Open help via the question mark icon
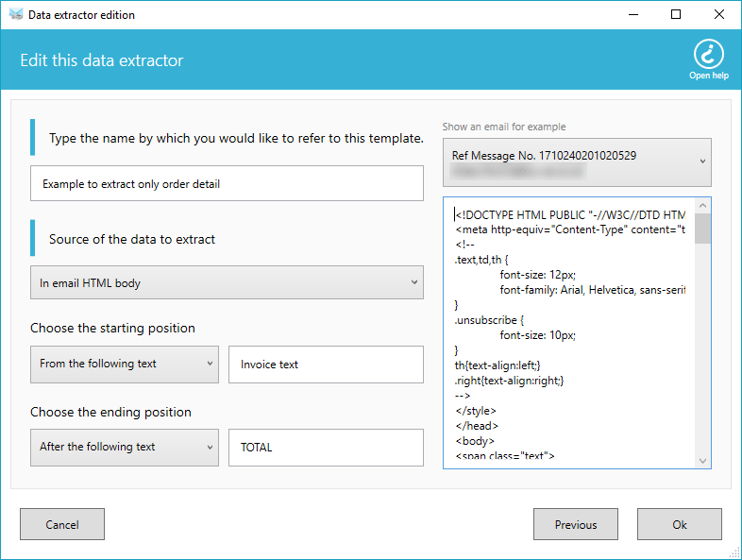Image resolution: width=742 pixels, height=560 pixels. (708, 55)
